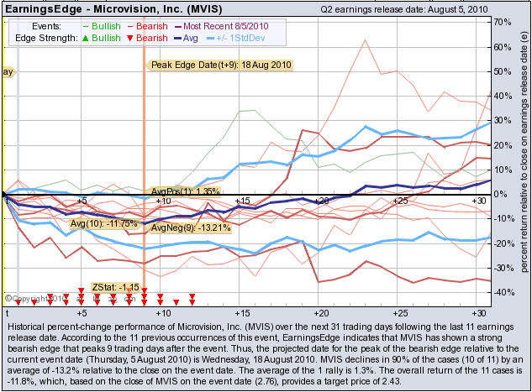Click the 70% label on the y-axis
Screen dimensions: 532x392
pyautogui.click(x=503, y=23)
